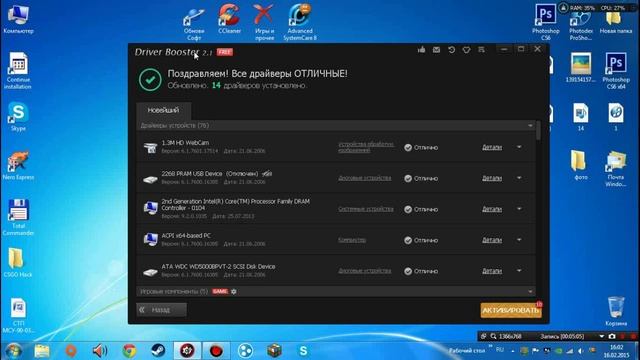Open Детали link for ATA WDC disk device

[x=492, y=271]
